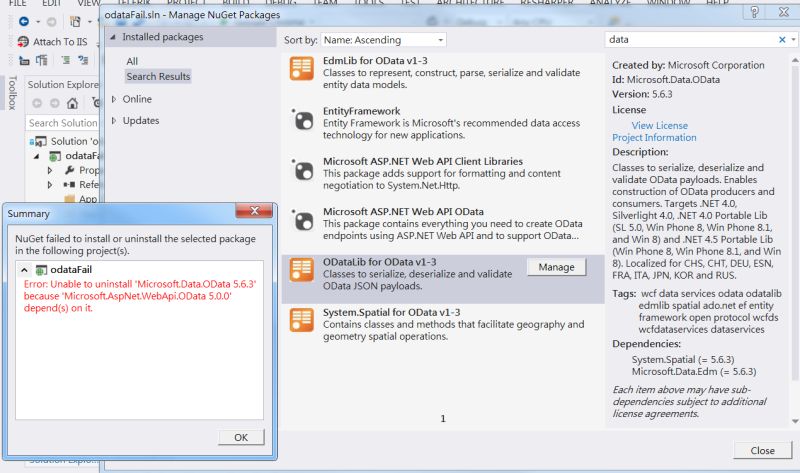The width and height of the screenshot is (800, 473).
Task: Click the odataFail project icon in Solution Explorer
Action: click(x=55, y=156)
